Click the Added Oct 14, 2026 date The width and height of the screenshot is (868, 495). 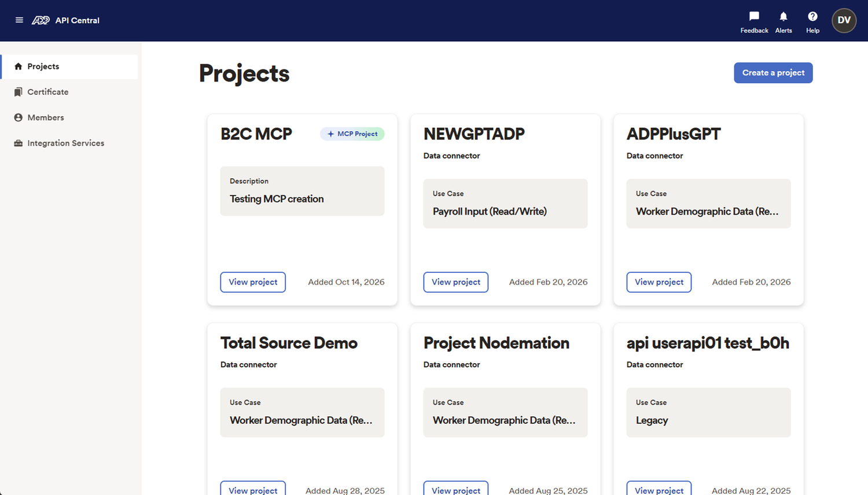point(346,282)
